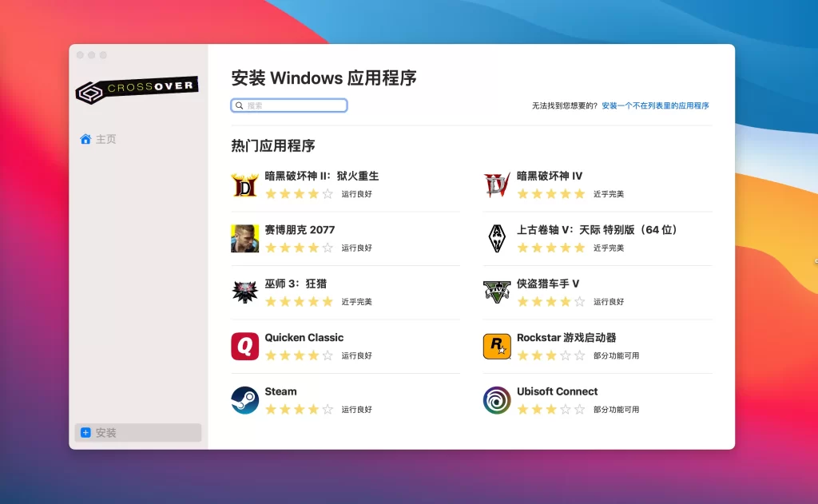Open the Rockstar Games Launcher icon
This screenshot has width=818, height=504.
click(x=497, y=347)
